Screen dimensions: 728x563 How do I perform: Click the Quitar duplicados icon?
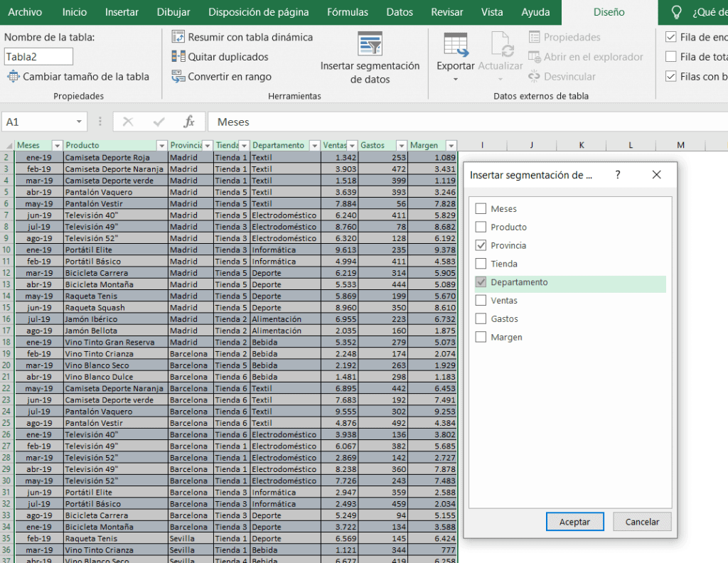click(178, 57)
